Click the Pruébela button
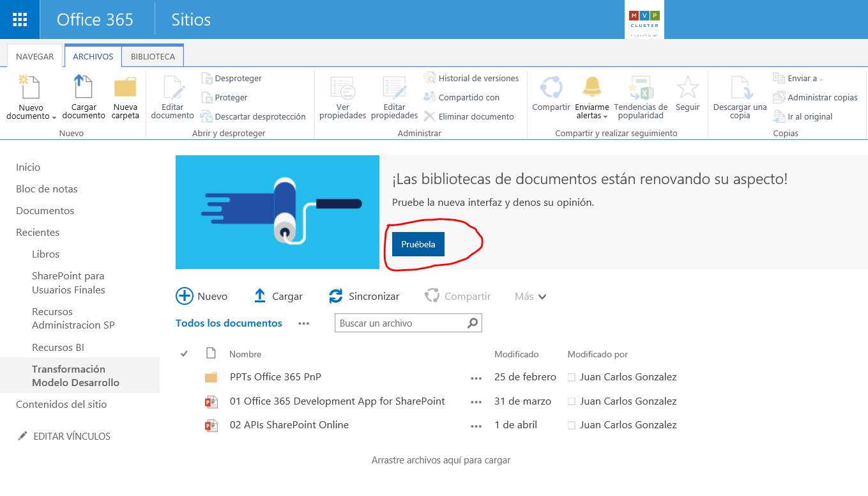Screen dimensions: 868x496 coord(418,244)
